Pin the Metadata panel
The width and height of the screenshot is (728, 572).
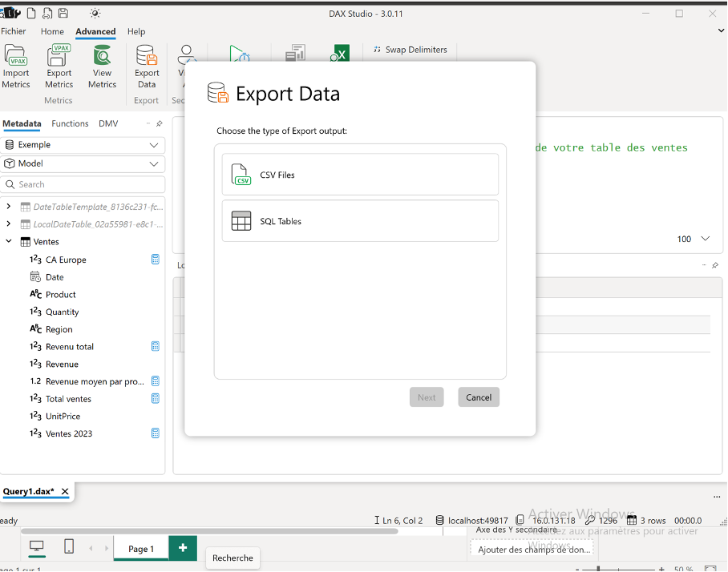[160, 123]
